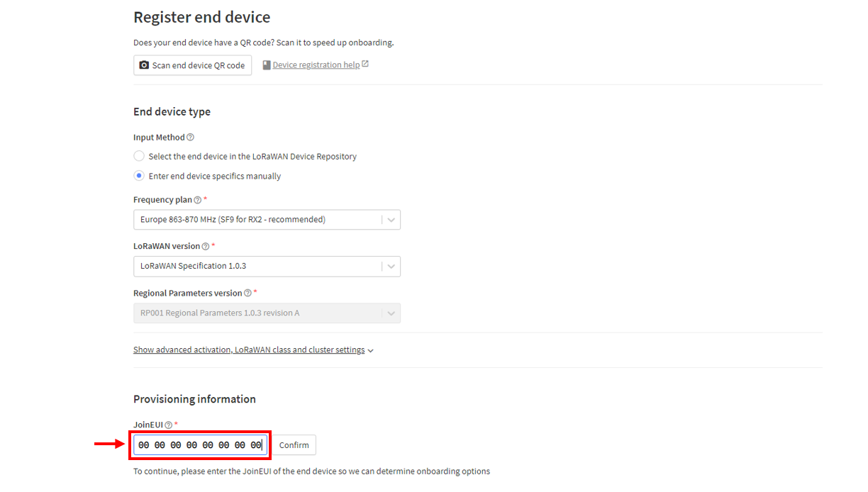Click the external link icon after registration help
Image resolution: width=868 pixels, height=492 pixels.
coord(365,64)
